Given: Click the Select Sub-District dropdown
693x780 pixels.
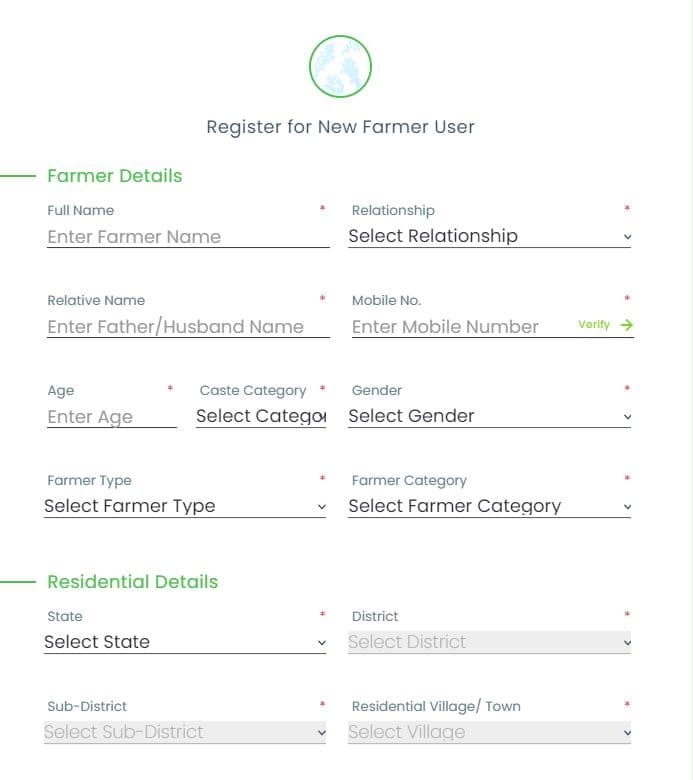Looking at the screenshot, I should pyautogui.click(x=185, y=733).
